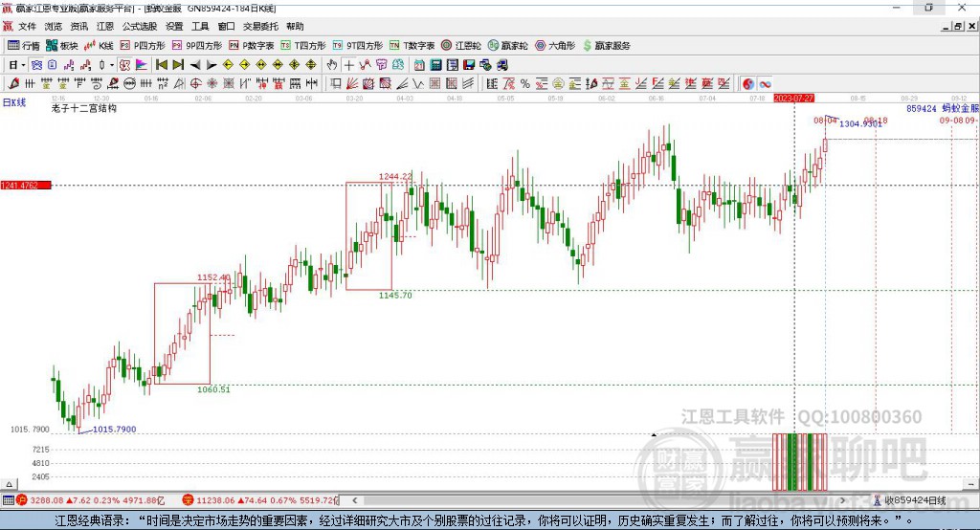Click the 老子十二宫结构 indicator title

[84, 108]
